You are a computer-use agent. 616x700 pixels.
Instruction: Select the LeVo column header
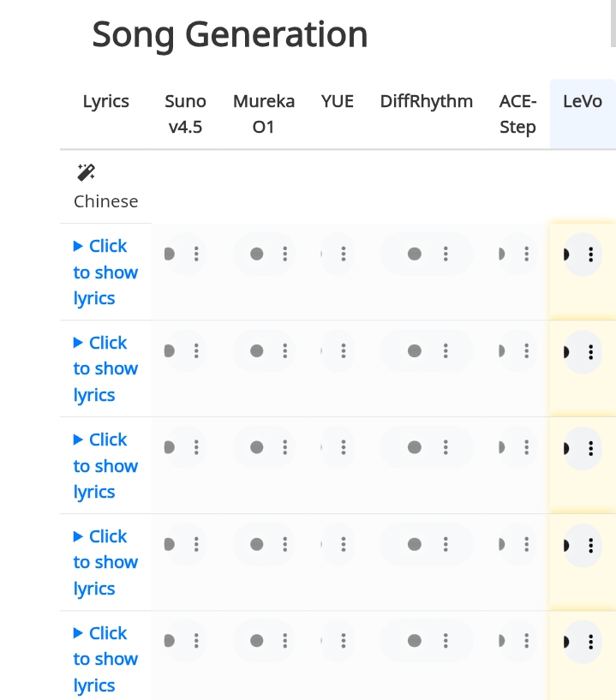[583, 101]
